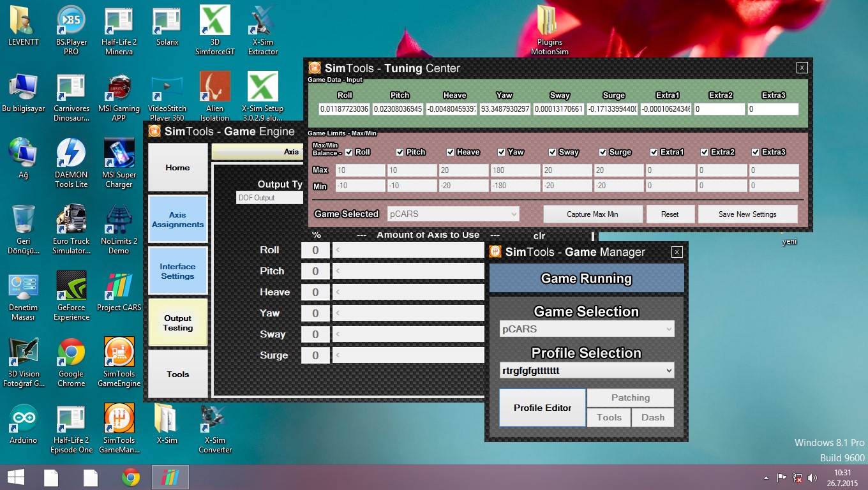Uncheck the Roll balance checkbox
This screenshot has height=490, width=868.
[349, 152]
